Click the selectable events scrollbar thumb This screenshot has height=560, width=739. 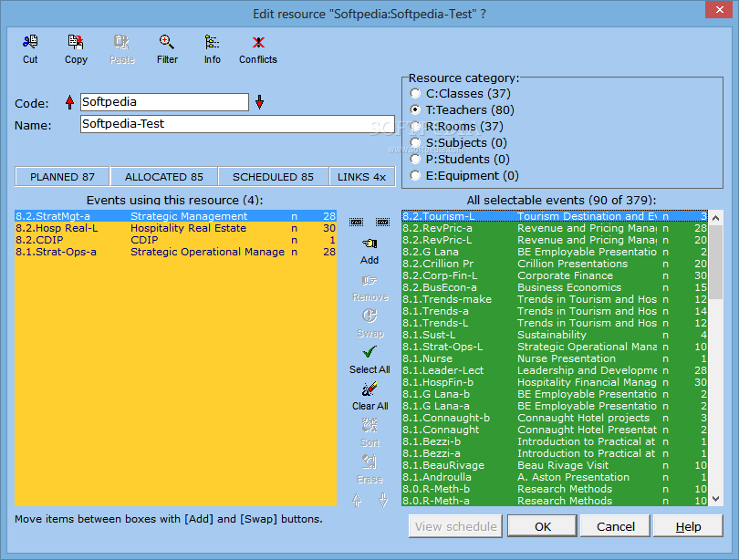coord(715,262)
